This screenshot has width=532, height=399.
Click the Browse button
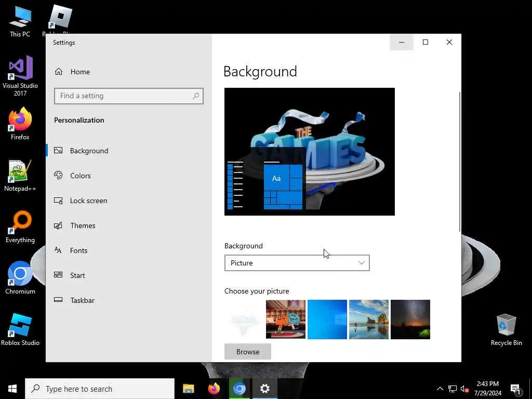pyautogui.click(x=248, y=352)
